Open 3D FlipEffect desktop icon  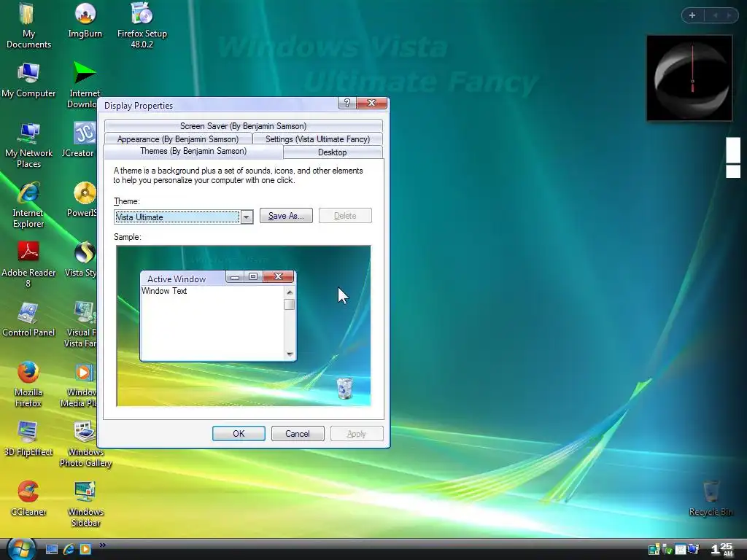pyautogui.click(x=28, y=439)
